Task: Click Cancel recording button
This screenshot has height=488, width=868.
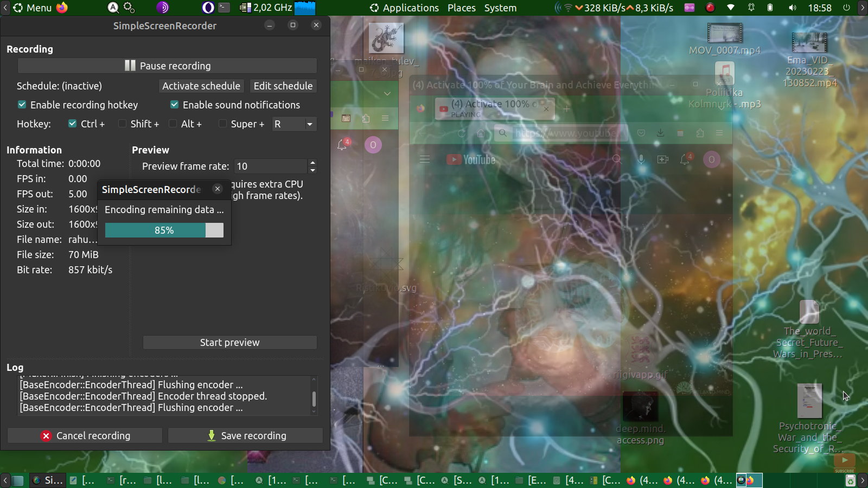Action: (x=85, y=435)
